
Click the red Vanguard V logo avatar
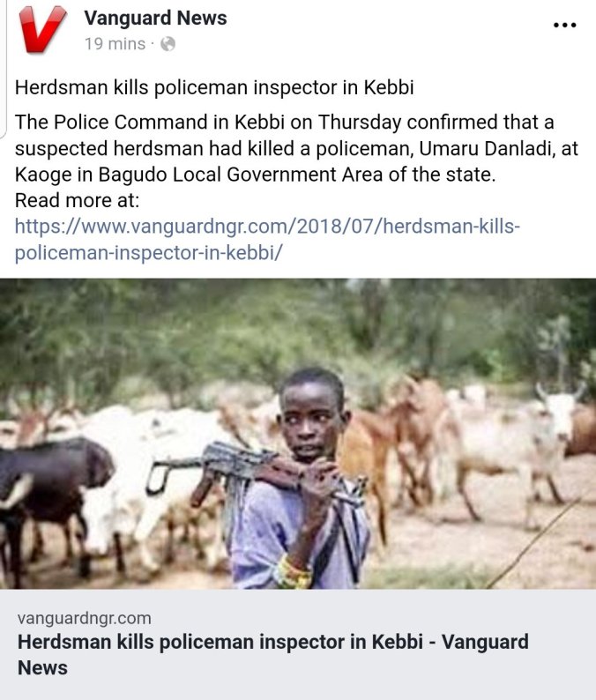point(42,30)
